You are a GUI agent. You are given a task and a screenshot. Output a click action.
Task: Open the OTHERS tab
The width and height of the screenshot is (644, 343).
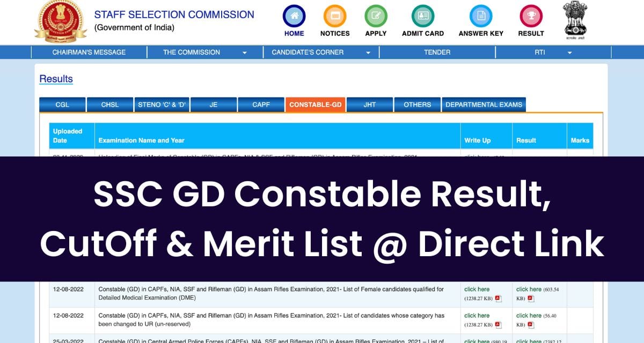(418, 105)
